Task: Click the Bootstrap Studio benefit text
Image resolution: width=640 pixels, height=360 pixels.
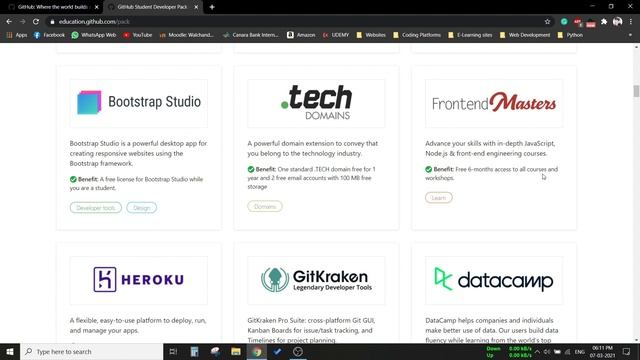Action: pyautogui.click(x=136, y=184)
